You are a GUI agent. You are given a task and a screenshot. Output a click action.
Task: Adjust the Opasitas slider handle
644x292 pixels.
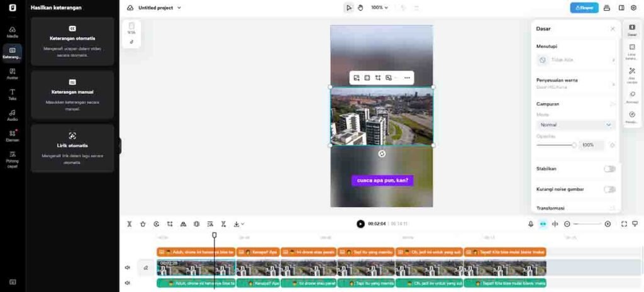pos(574,145)
